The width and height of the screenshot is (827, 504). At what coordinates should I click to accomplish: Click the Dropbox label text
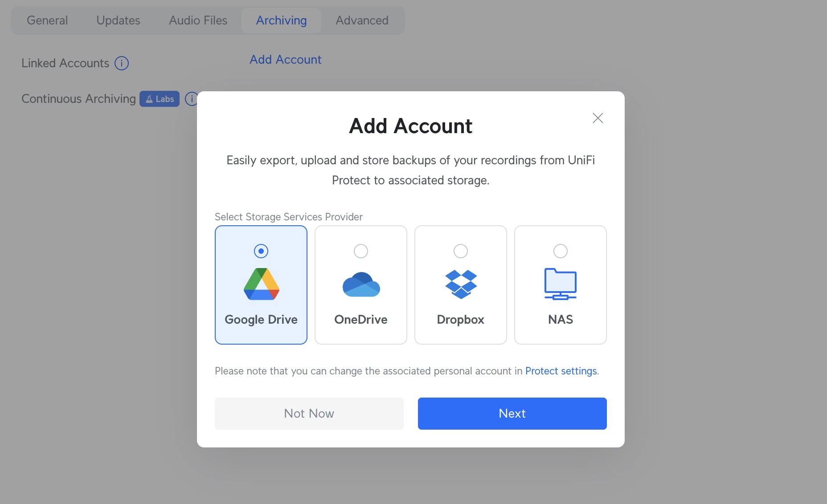pos(461,320)
